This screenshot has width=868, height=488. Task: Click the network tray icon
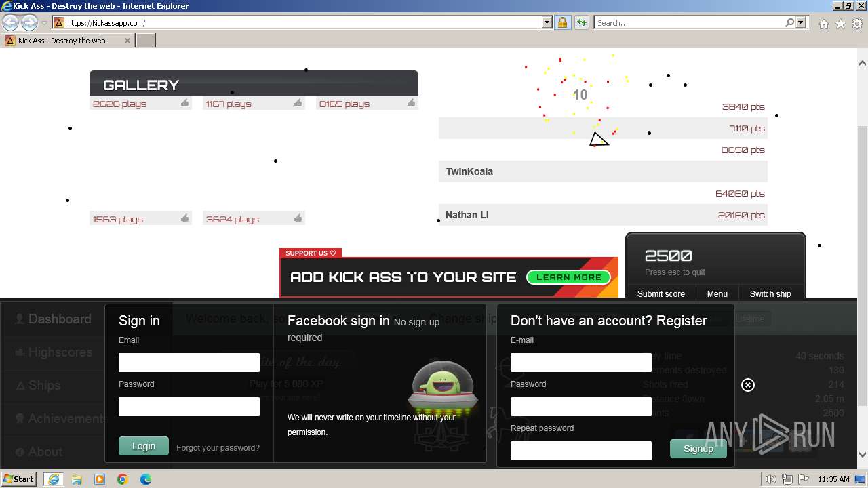787,479
